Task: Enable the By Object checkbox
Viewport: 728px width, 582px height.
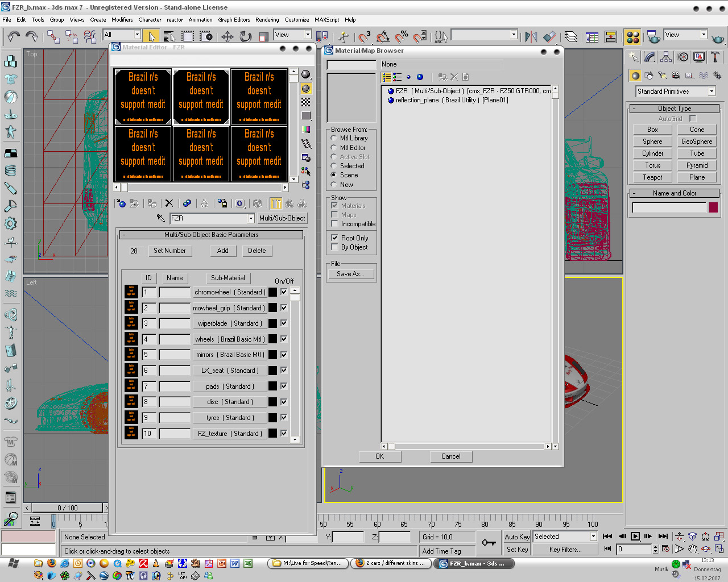Action: coord(334,247)
